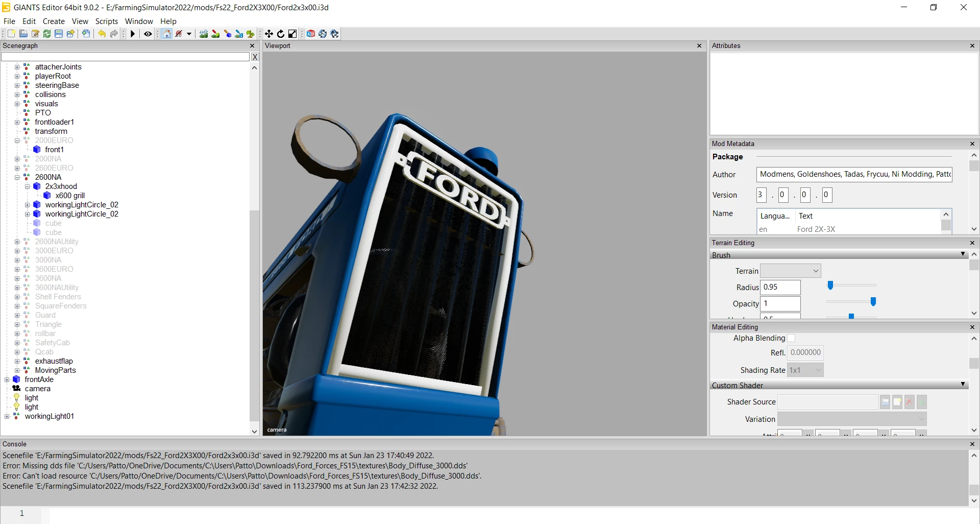Select the Rotate tool icon
The width and height of the screenshot is (980, 524).
[x=281, y=34]
